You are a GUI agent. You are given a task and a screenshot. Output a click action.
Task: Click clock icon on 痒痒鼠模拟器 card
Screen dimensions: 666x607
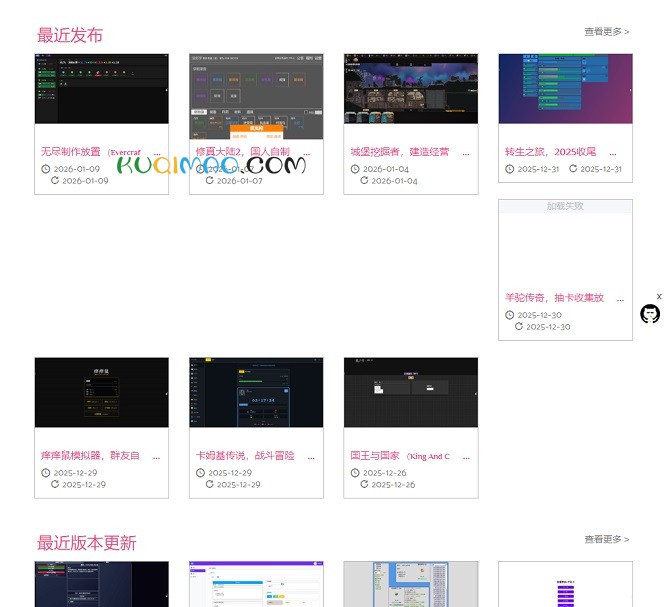pyautogui.click(x=45, y=473)
